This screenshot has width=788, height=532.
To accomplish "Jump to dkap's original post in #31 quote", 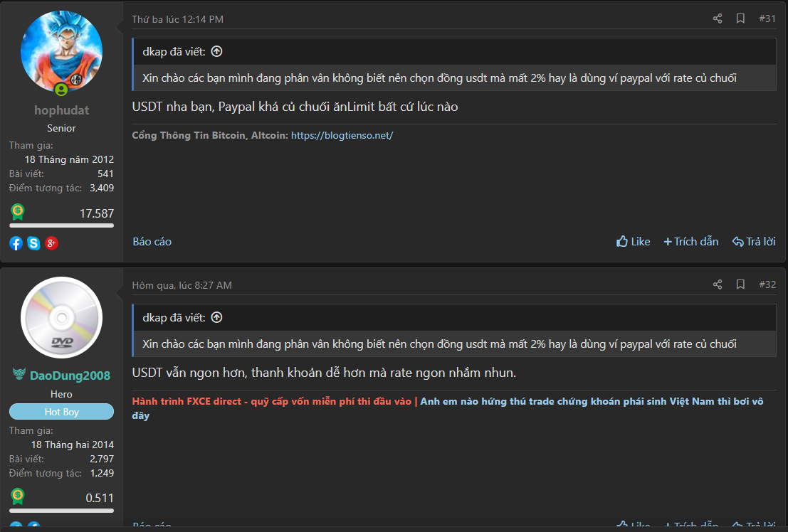I will 217,51.
